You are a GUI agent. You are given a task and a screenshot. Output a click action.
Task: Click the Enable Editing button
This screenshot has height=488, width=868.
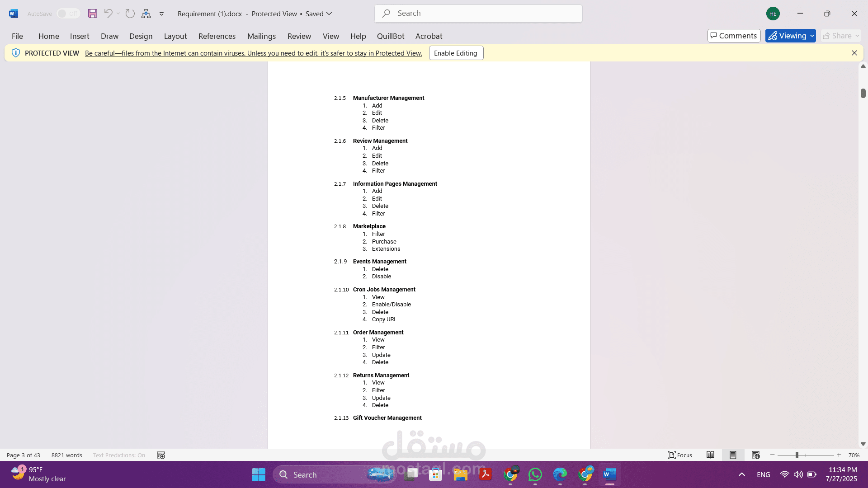coord(456,53)
